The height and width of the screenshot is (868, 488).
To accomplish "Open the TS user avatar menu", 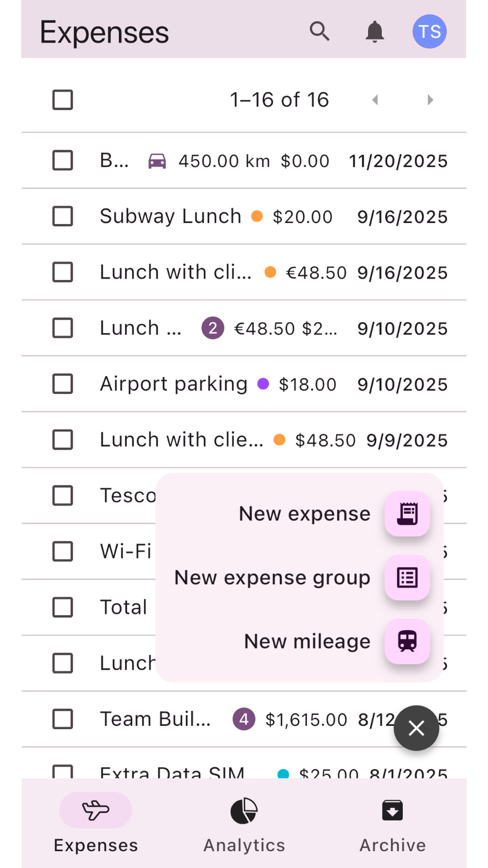I will coord(429,31).
